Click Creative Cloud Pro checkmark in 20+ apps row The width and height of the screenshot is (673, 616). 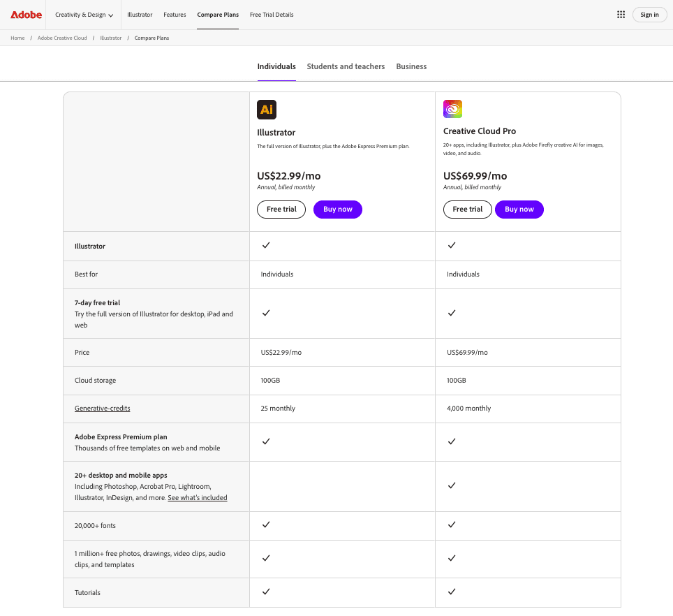click(x=452, y=485)
